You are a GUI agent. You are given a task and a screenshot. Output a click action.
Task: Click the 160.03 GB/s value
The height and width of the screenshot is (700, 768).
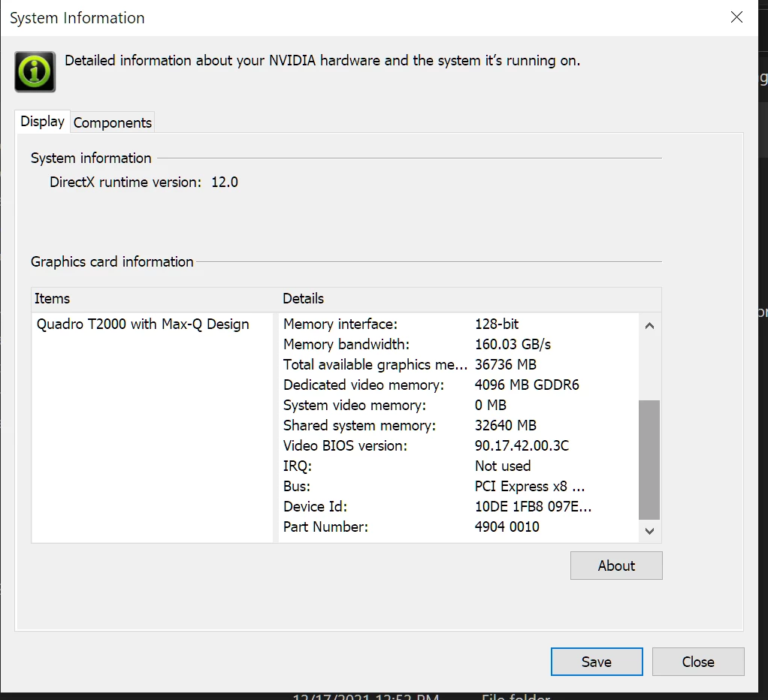513,344
